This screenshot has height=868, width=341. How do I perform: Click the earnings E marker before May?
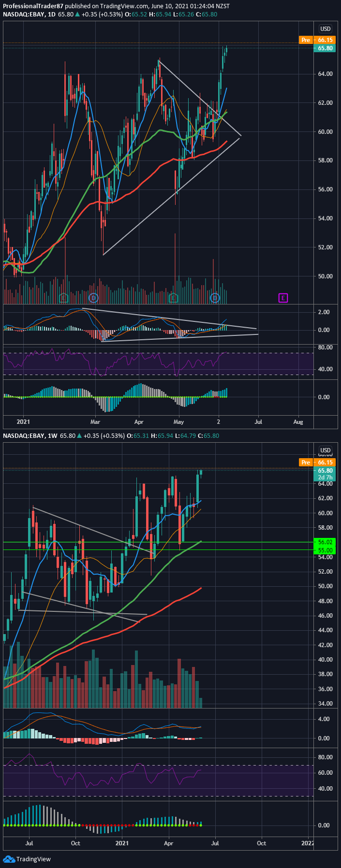(174, 298)
